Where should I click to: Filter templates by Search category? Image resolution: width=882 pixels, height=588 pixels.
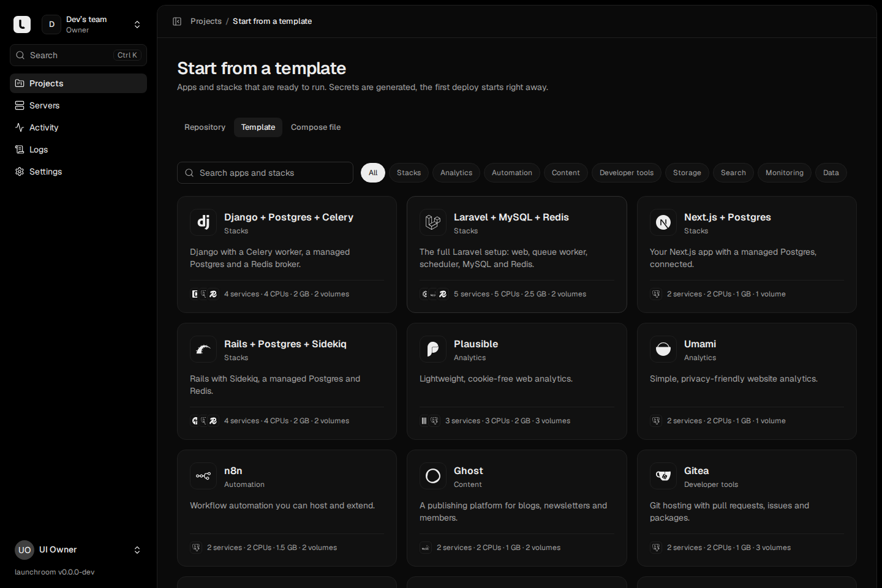733,173
